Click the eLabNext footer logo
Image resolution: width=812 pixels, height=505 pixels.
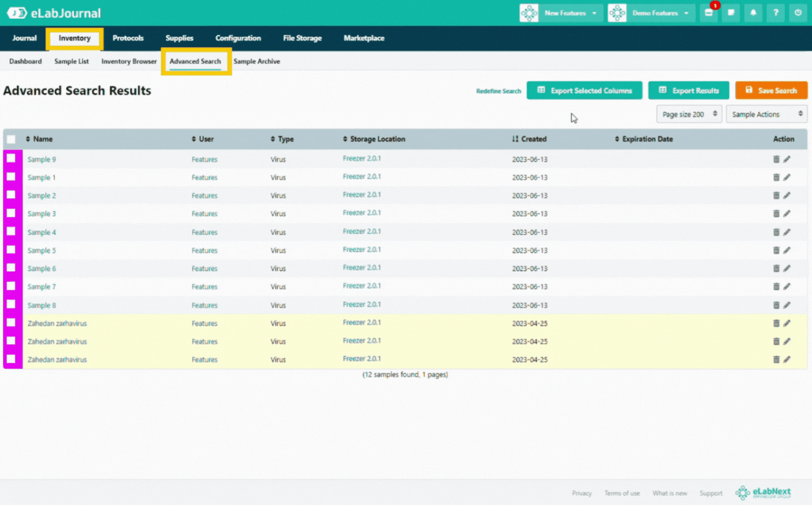click(763, 492)
